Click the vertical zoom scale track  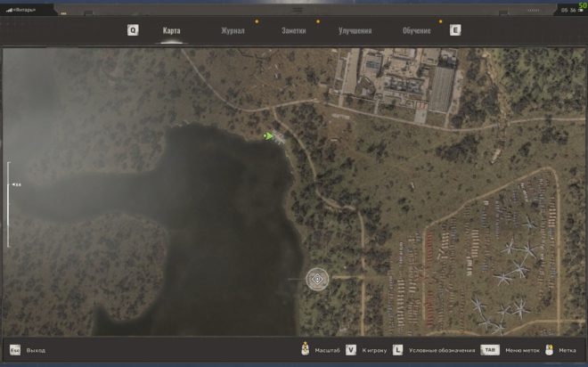pos(9,205)
